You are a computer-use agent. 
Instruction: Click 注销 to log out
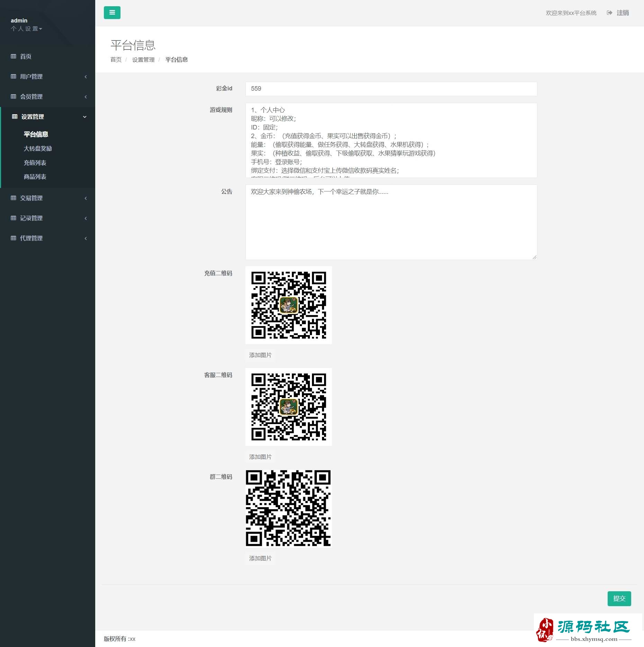pos(623,13)
